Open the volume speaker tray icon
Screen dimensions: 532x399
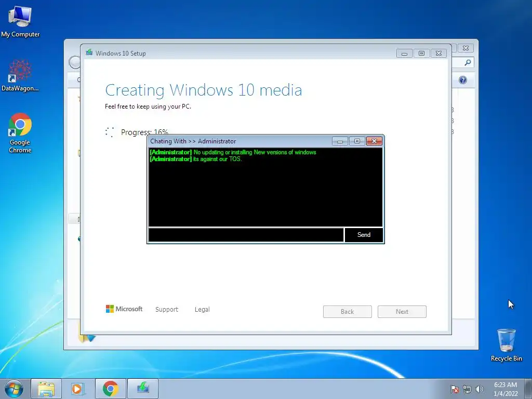click(x=479, y=389)
